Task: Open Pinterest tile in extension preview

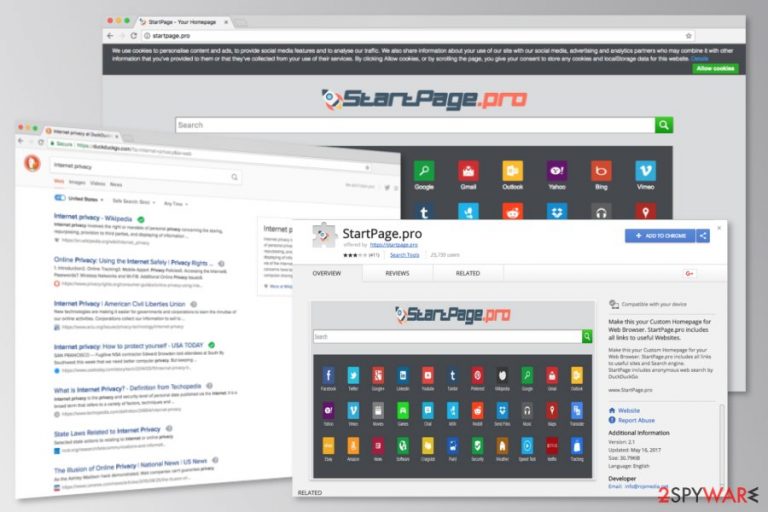Action: click(478, 376)
